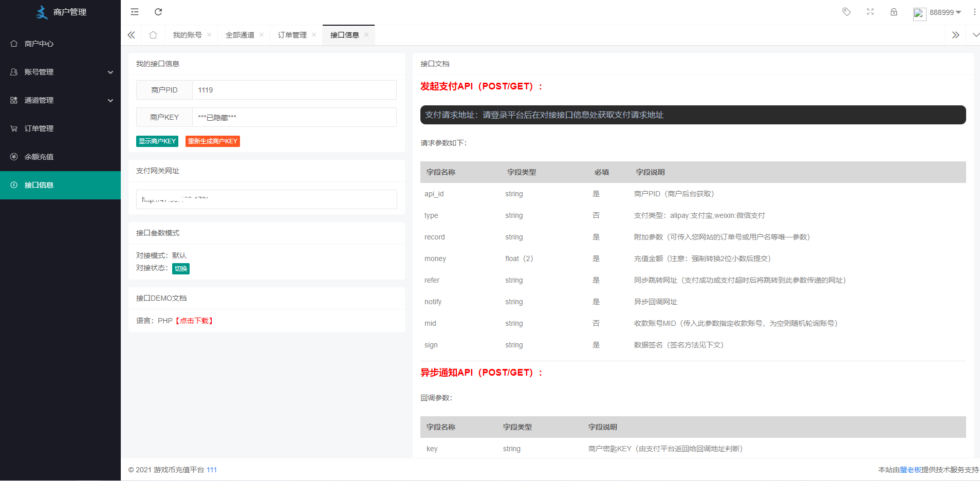This screenshot has width=980, height=481.
Task: Click the refresh icon in the top bar
Action: pyautogui.click(x=158, y=12)
